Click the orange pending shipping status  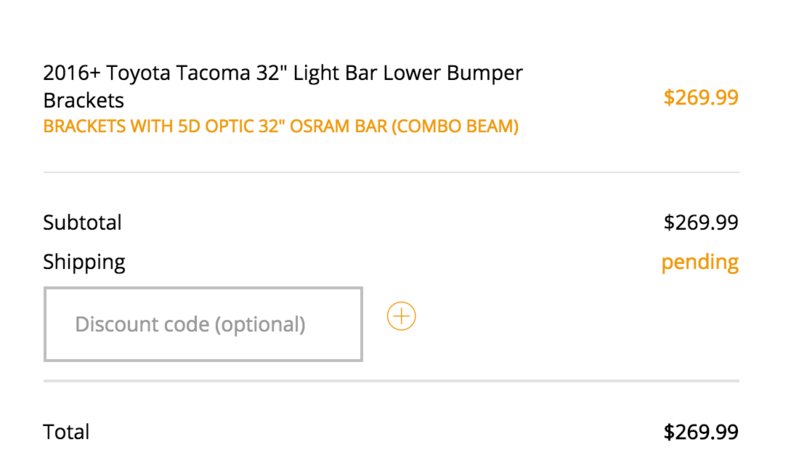(700, 262)
